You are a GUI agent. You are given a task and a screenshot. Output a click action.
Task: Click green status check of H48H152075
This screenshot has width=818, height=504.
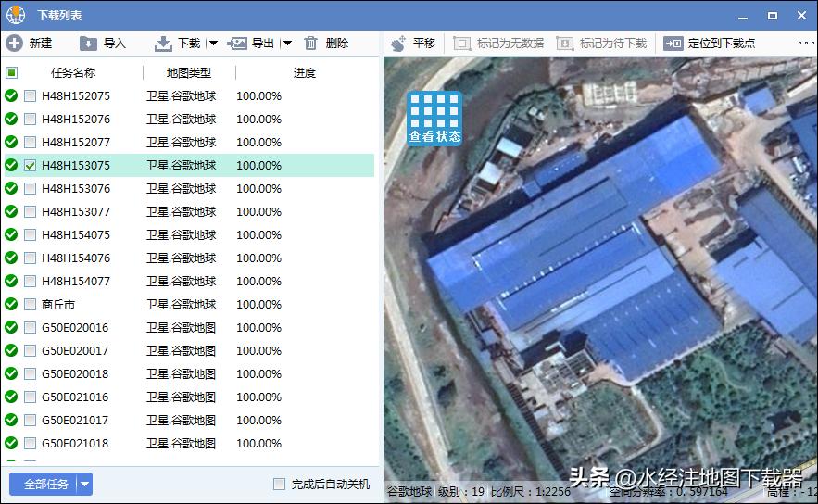pos(11,95)
